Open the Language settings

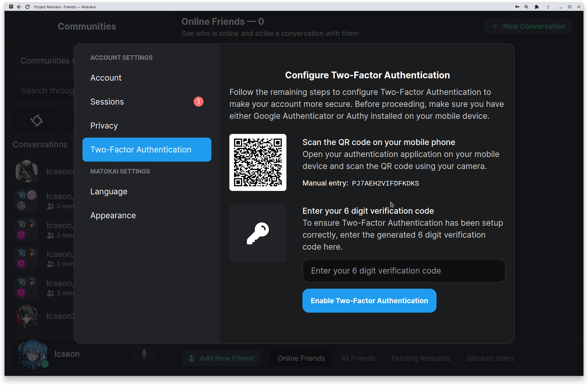[147, 192]
